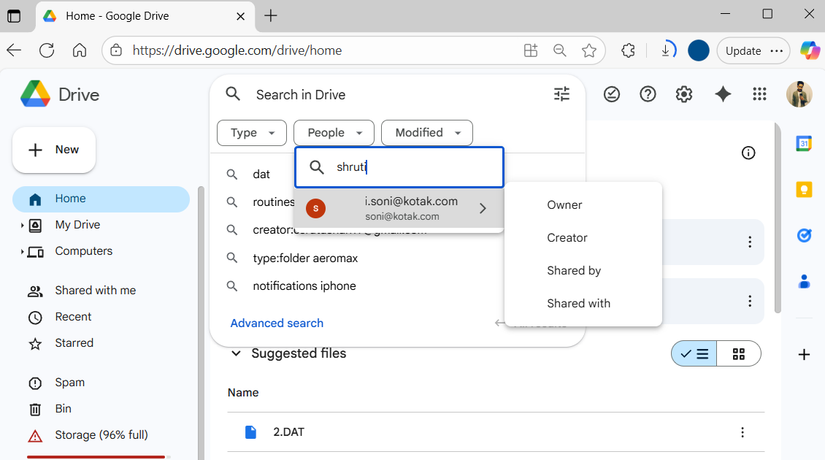825x460 pixels.
Task: Open the Modified filter dropdown
Action: click(x=427, y=132)
